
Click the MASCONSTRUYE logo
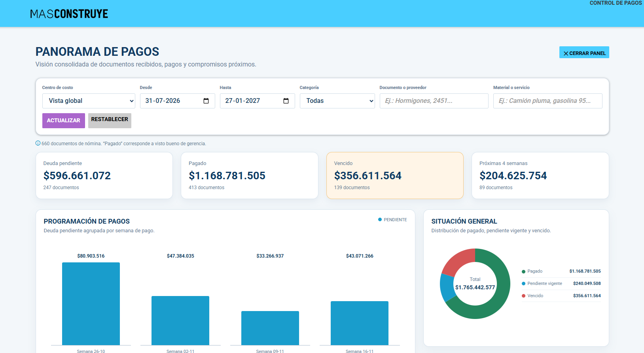[x=69, y=14]
